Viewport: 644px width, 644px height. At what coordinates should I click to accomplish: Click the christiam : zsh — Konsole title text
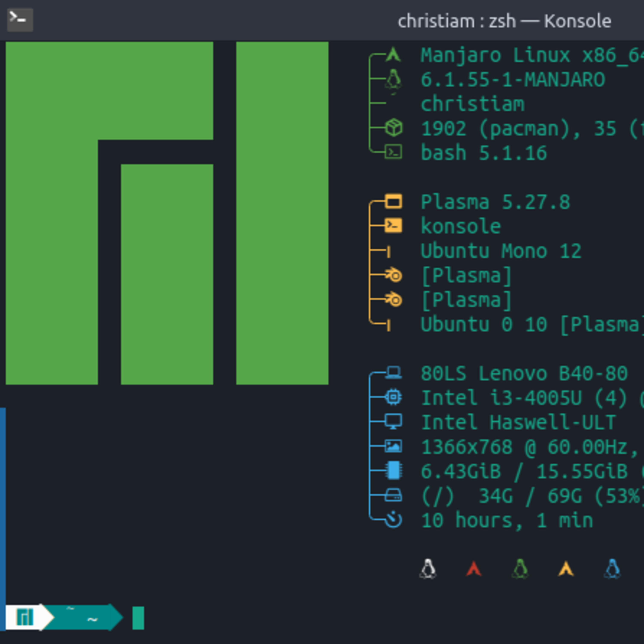[504, 21]
